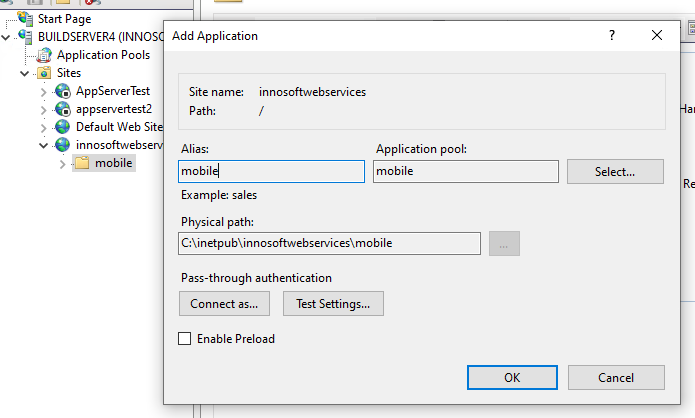Click the Connect as... button
Image resolution: width=695 pixels, height=418 pixels.
224,303
